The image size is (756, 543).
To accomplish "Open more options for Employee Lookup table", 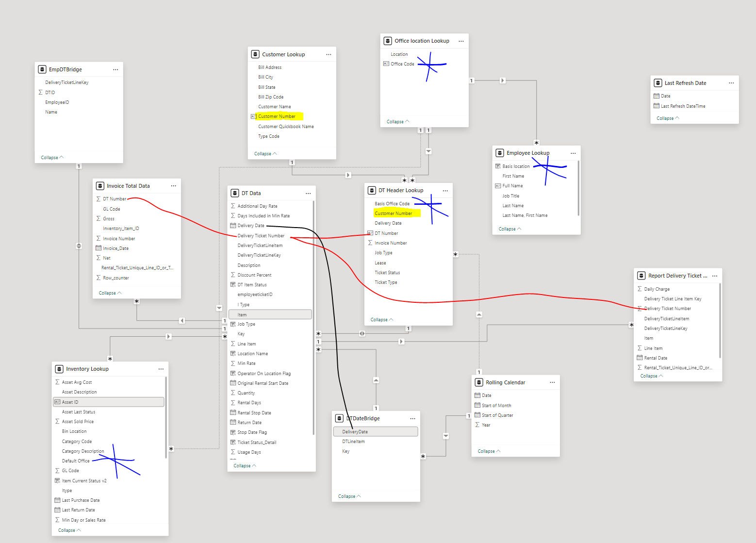I will tap(573, 153).
